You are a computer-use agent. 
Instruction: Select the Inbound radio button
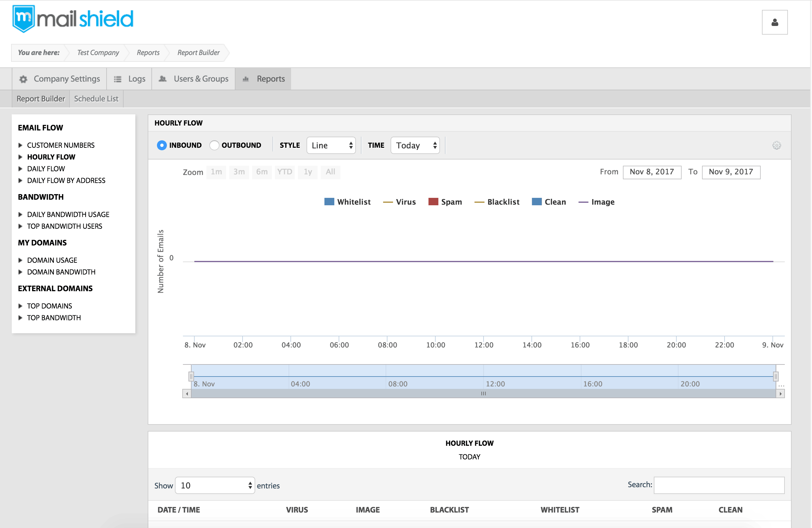(x=162, y=145)
